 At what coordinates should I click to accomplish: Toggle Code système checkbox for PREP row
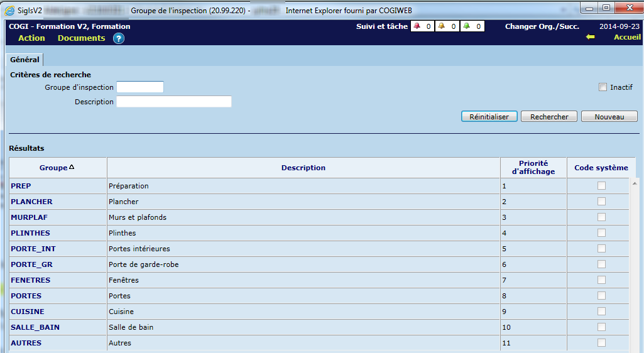[601, 186]
